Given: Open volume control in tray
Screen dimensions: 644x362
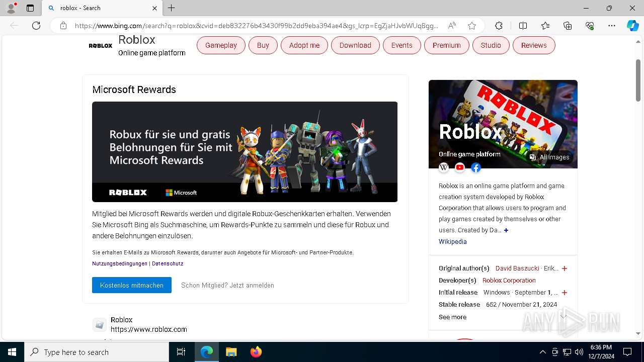Looking at the screenshot, I should [579, 352].
